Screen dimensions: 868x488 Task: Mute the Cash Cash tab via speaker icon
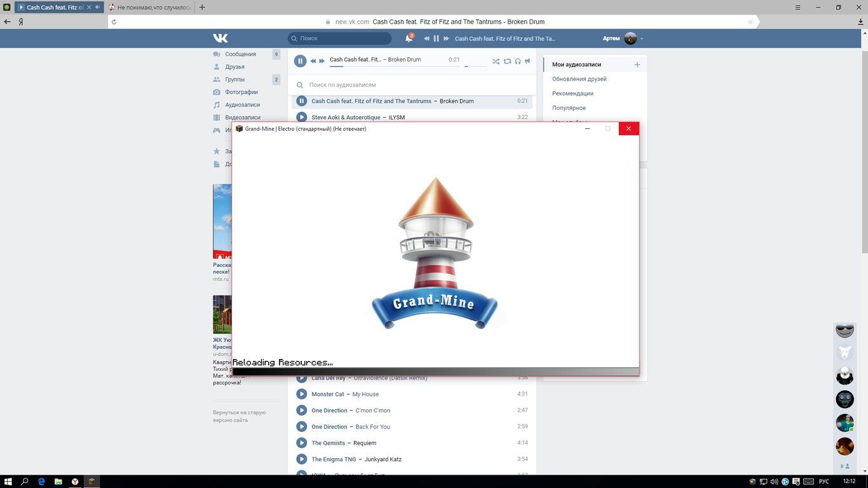97,8
